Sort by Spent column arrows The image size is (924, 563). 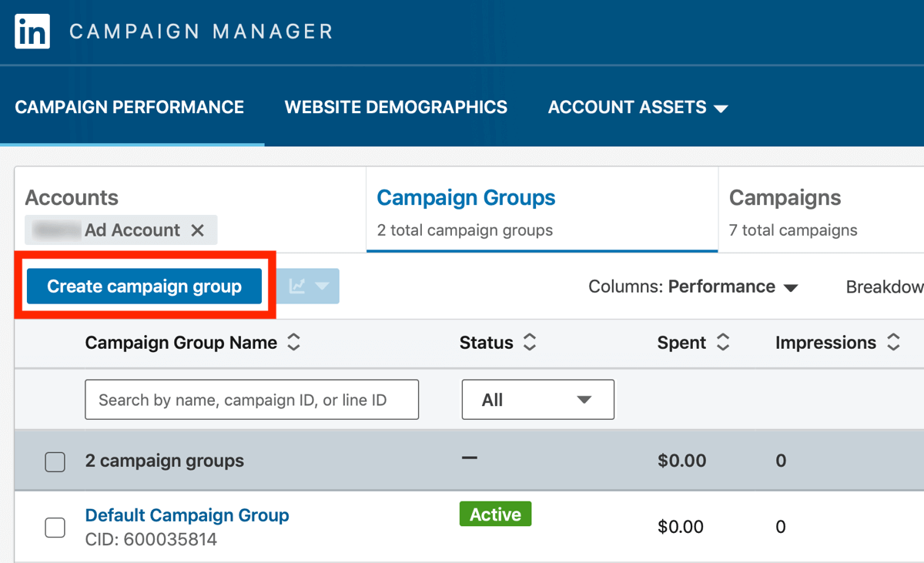[722, 343]
